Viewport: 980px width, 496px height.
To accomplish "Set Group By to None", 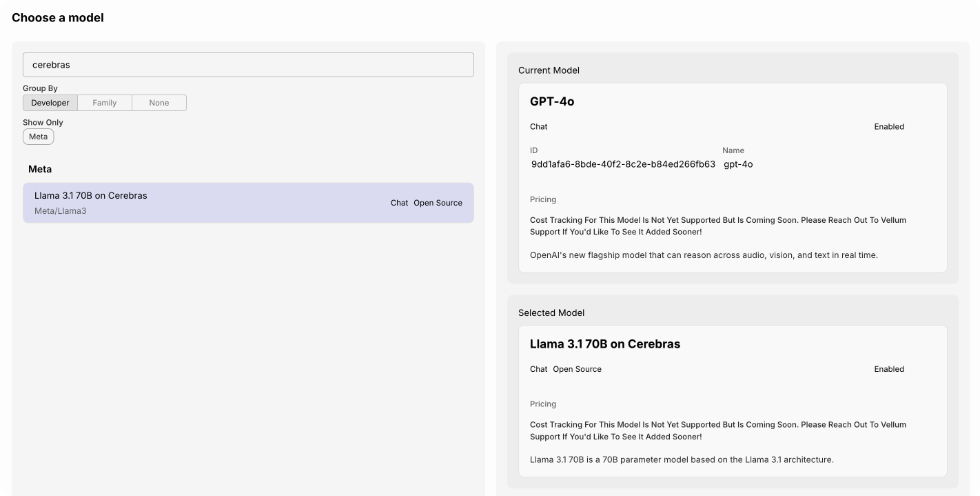I will pos(159,103).
